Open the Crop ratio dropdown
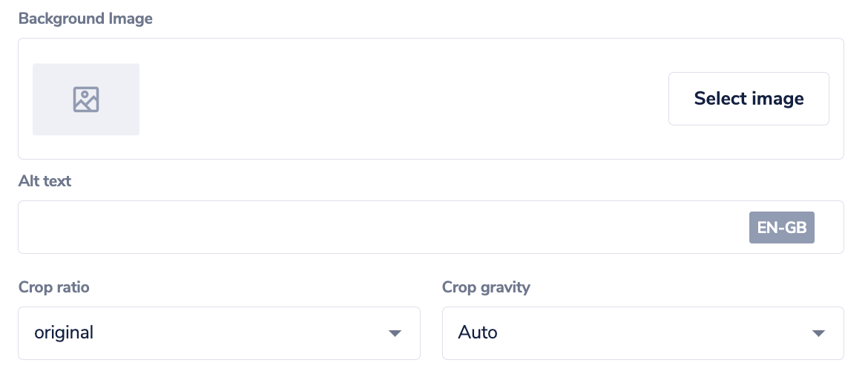The width and height of the screenshot is (868, 383). click(x=219, y=333)
